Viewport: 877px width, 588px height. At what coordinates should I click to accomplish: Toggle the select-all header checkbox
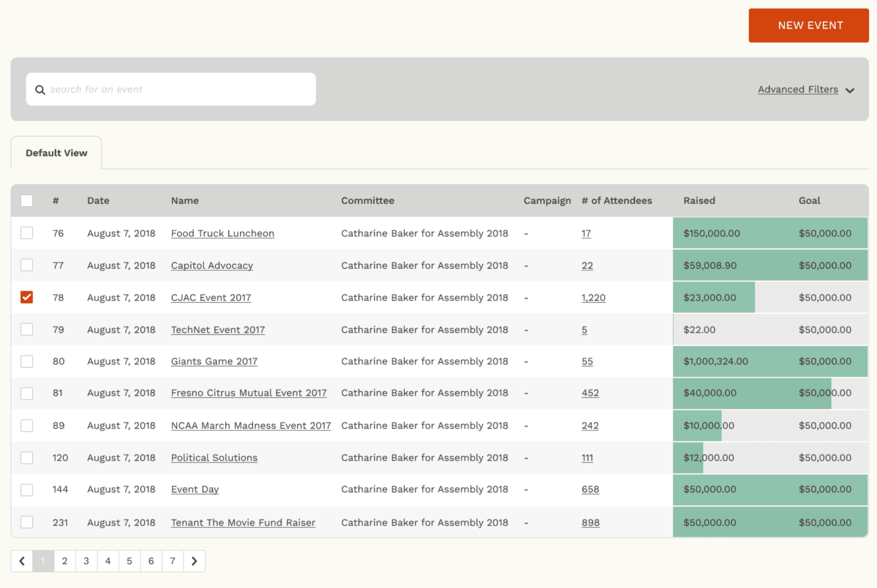(27, 200)
